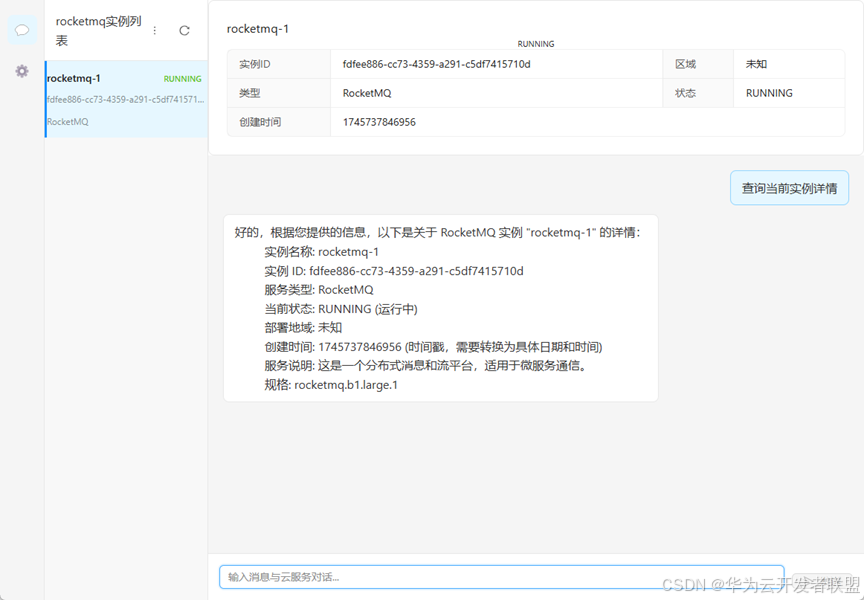Open the settings gear in sidebar
Viewport: 864px width, 600px height.
click(22, 71)
